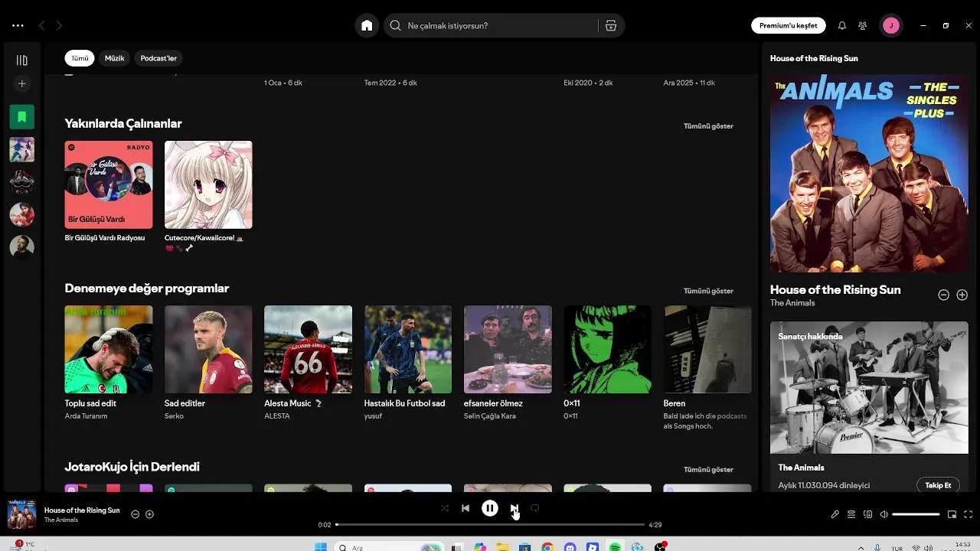The height and width of the screenshot is (551, 980).
Task: Toggle repeat mode
Action: [535, 508]
